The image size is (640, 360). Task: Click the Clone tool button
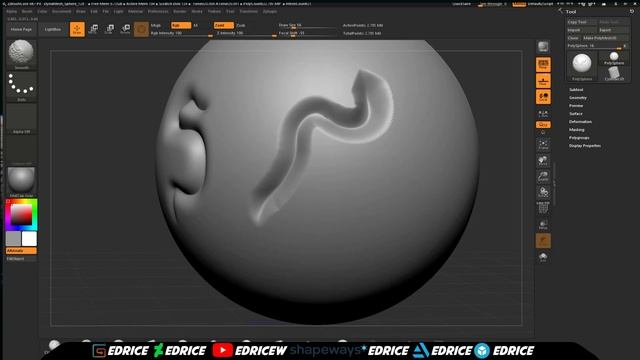[x=573, y=38]
